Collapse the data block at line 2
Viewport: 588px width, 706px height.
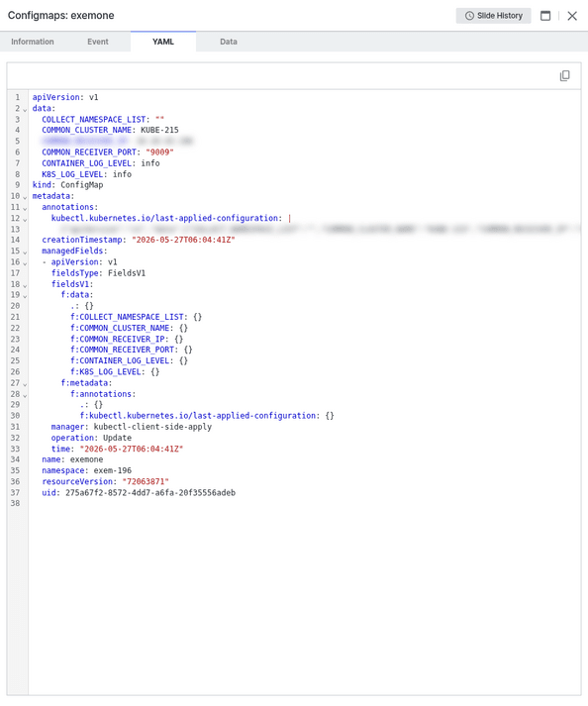(x=25, y=109)
